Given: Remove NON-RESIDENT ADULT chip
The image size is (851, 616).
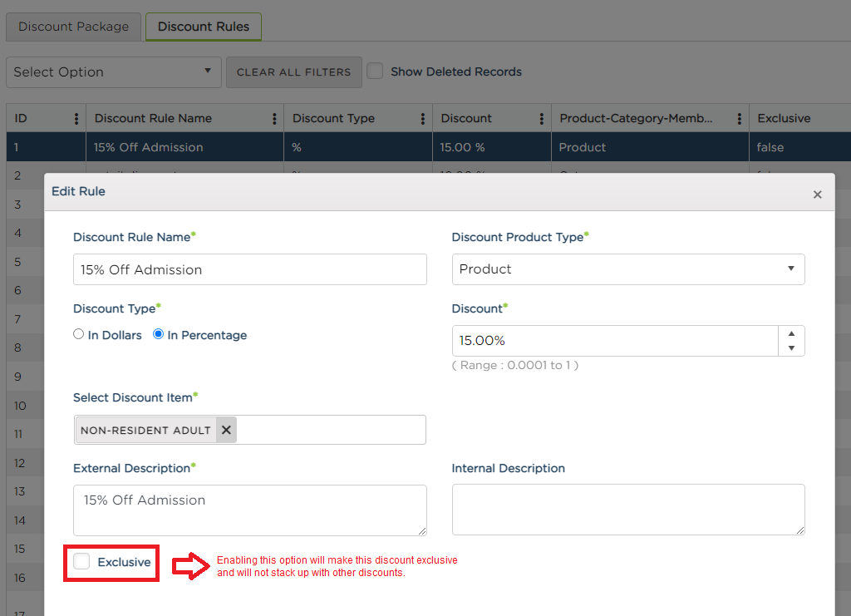Looking at the screenshot, I should tap(226, 430).
